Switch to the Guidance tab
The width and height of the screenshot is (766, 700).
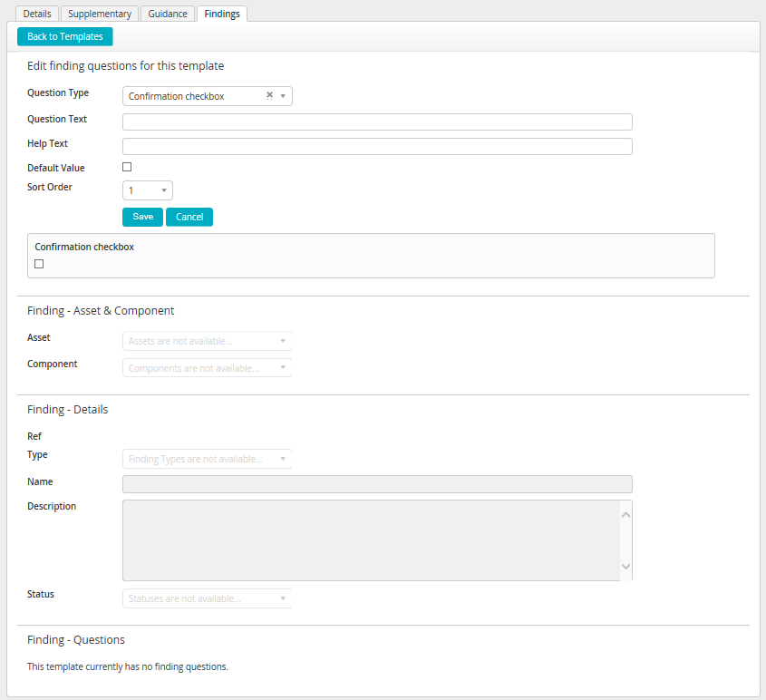pyautogui.click(x=168, y=14)
